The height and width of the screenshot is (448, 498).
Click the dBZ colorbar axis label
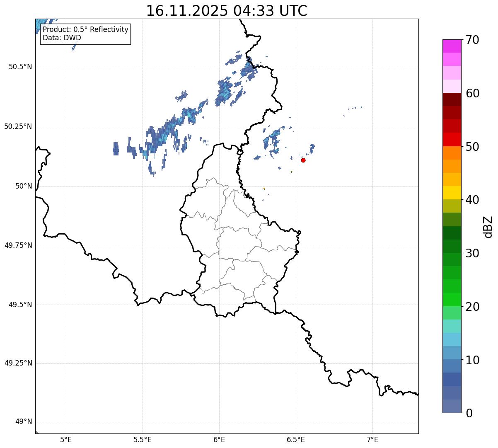488,227
